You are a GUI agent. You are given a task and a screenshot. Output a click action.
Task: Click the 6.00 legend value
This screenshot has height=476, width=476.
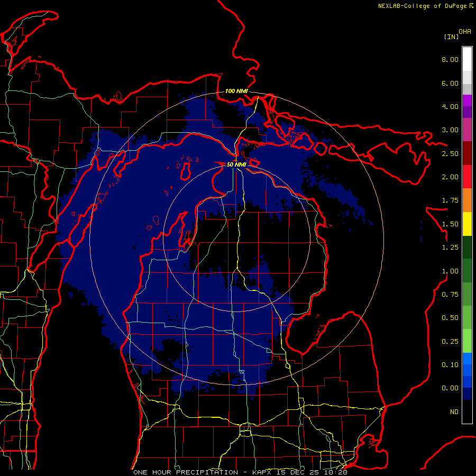point(450,83)
